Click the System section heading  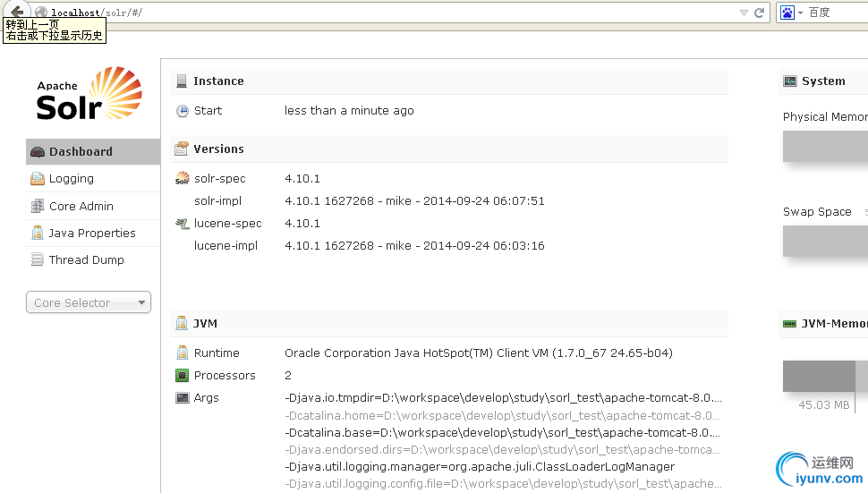click(824, 81)
